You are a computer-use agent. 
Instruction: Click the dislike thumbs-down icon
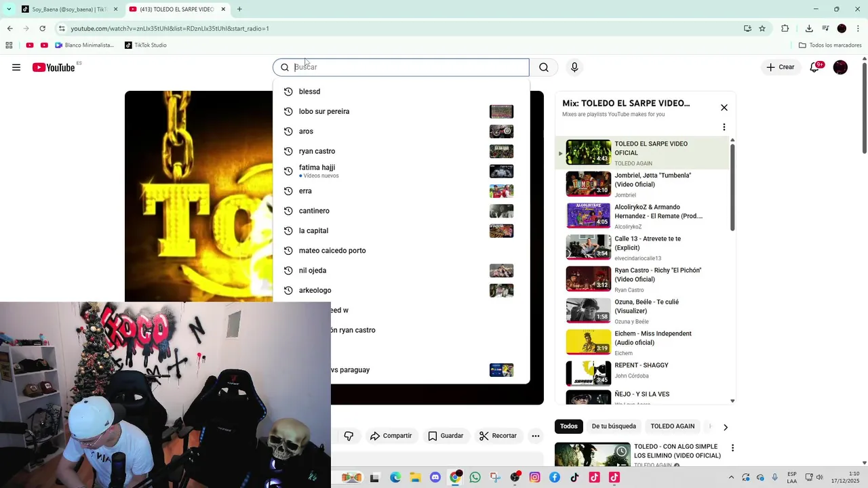pyautogui.click(x=349, y=436)
